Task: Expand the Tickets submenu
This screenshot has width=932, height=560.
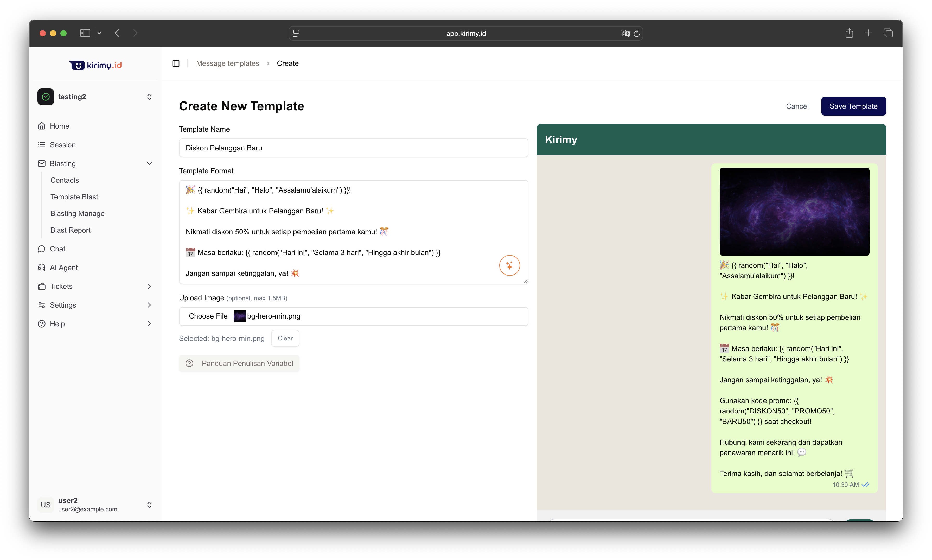Action: tap(149, 287)
